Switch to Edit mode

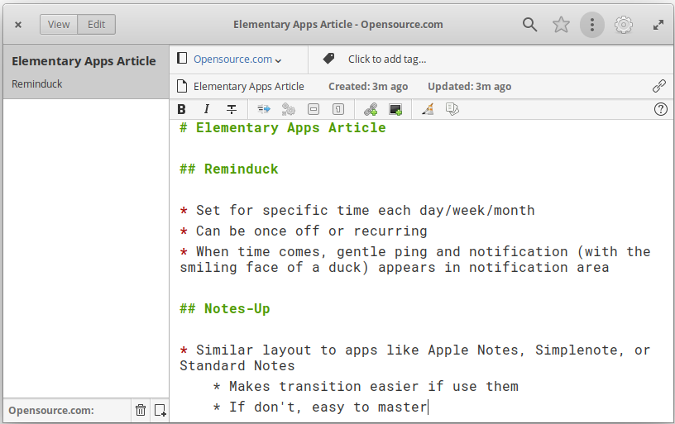point(97,24)
